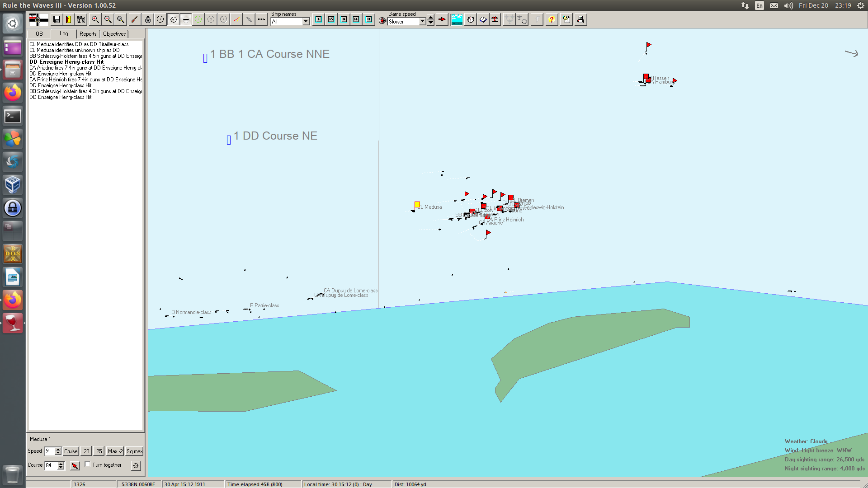Click the sea and clouds weather icon
This screenshot has height=488, width=868.
point(457,19)
